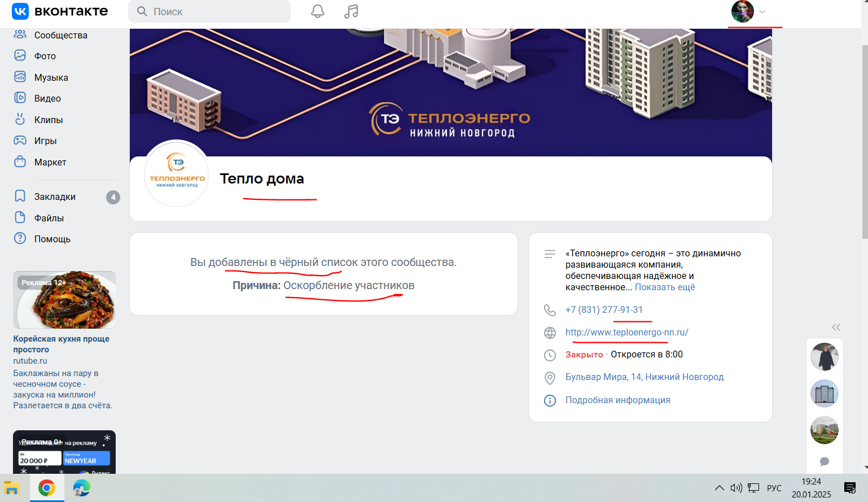Click the rutube.ru ad domain
This screenshot has height=502, width=868.
tap(30, 361)
